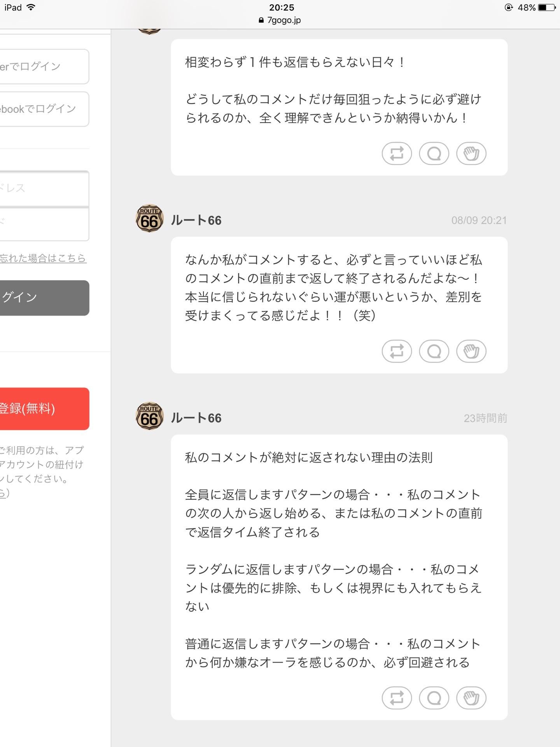Tap the text 相変わらず1件も返信もらえない日々！
560x747 pixels.
pyautogui.click(x=296, y=62)
